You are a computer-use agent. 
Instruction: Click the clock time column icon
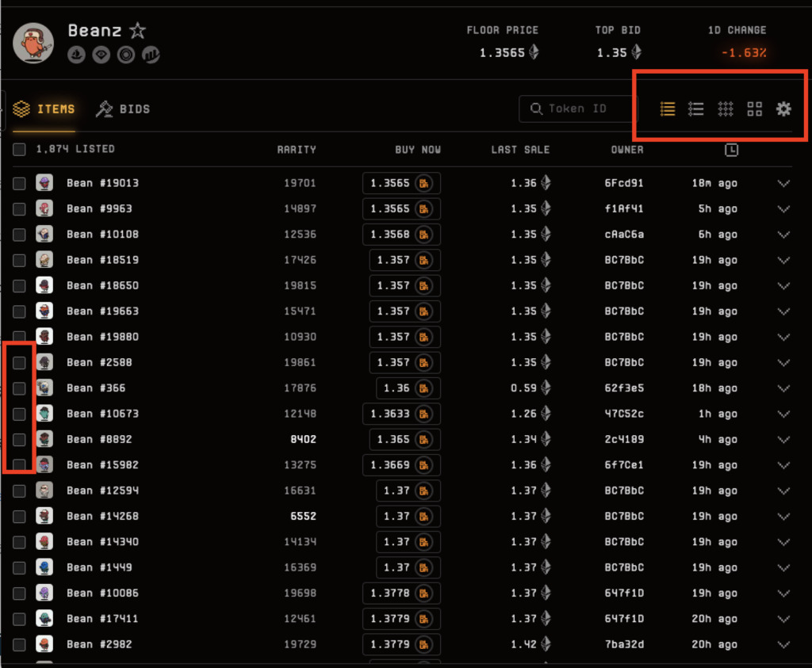(731, 150)
